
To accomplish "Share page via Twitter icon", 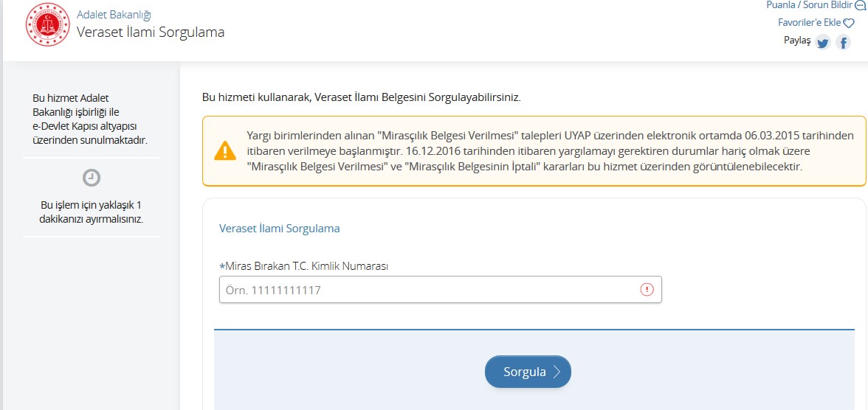I will 823,42.
